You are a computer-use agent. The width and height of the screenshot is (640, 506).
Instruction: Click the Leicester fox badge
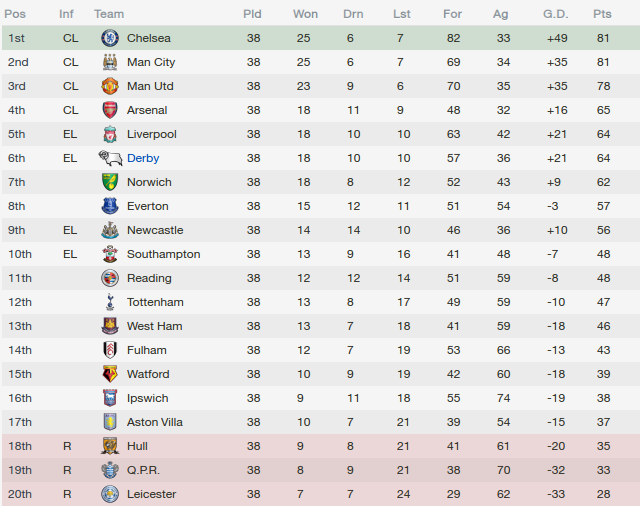coord(110,494)
